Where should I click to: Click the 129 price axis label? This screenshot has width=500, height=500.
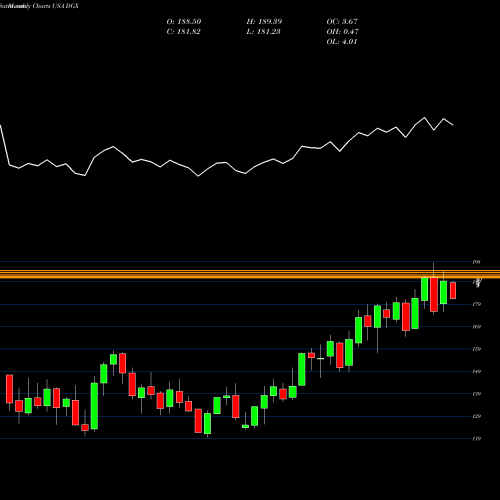[477, 416]
